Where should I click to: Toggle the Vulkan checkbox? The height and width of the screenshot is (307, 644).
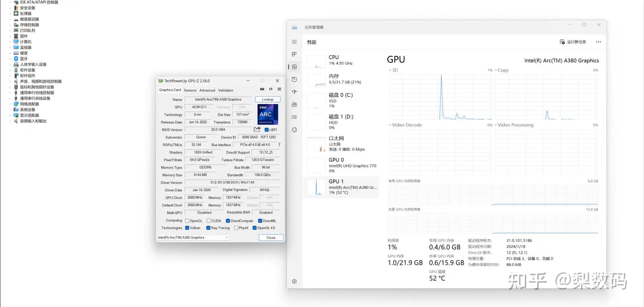tap(187, 228)
